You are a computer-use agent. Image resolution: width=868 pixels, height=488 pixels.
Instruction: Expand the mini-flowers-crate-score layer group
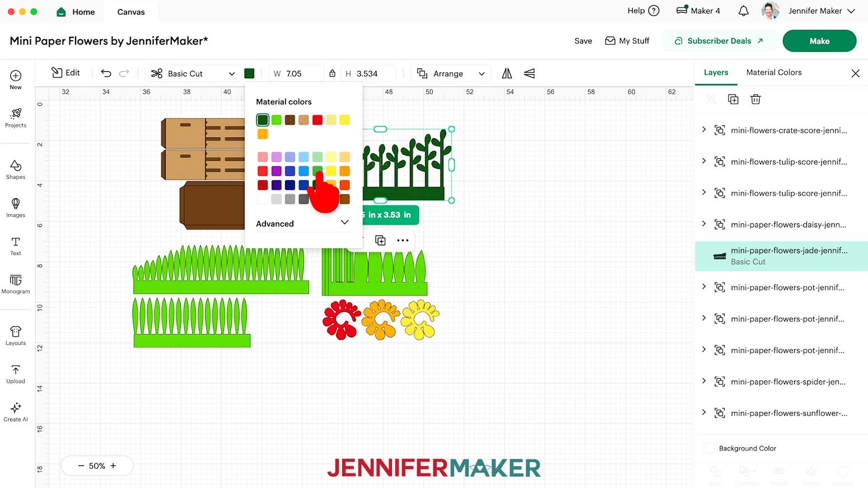(704, 129)
